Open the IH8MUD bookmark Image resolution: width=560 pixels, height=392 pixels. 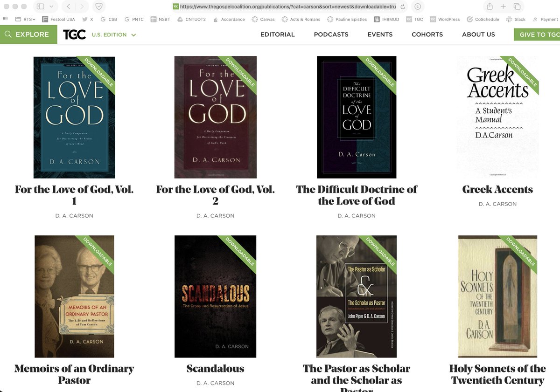point(386,19)
